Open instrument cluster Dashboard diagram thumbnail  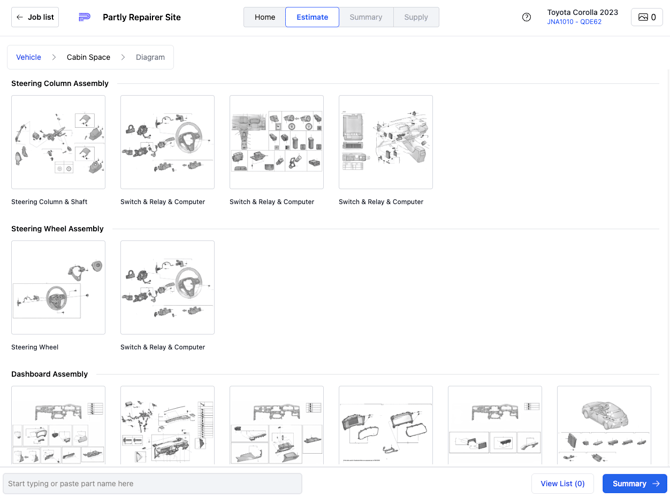coord(385,426)
